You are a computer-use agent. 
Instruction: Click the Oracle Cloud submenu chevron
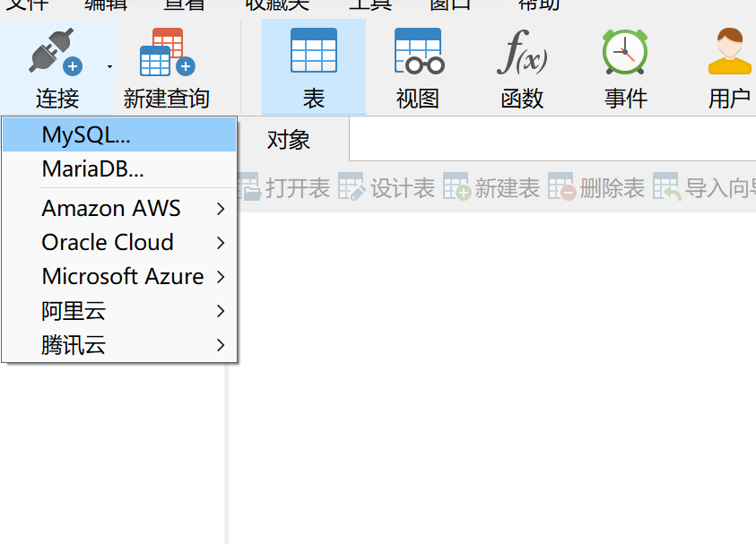click(221, 243)
